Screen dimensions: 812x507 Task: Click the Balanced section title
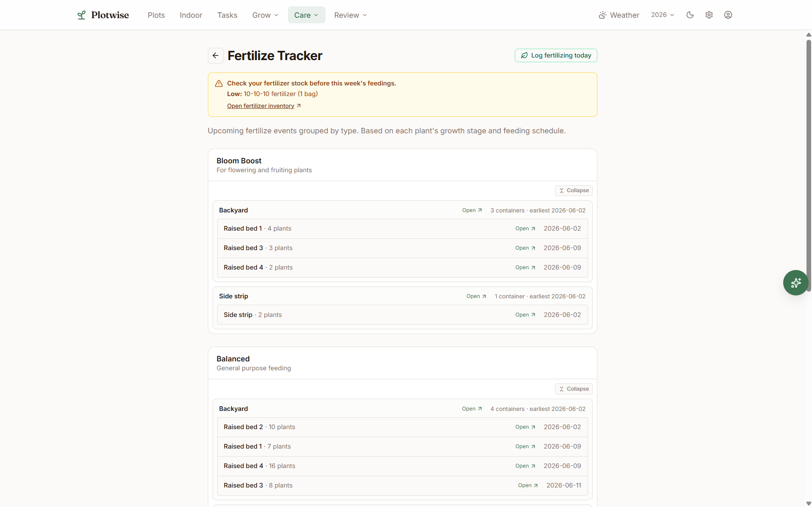pyautogui.click(x=233, y=359)
